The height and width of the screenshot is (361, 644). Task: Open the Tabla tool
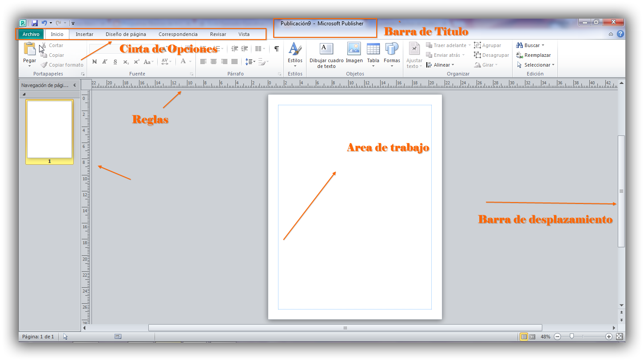coord(373,54)
